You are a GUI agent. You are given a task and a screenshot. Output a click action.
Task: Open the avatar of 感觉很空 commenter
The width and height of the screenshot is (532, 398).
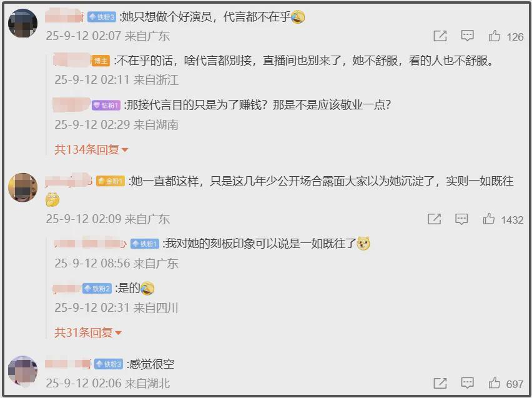tap(22, 371)
